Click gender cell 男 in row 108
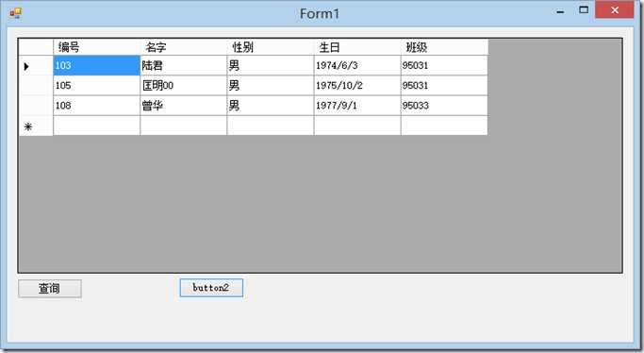 pyautogui.click(x=271, y=106)
